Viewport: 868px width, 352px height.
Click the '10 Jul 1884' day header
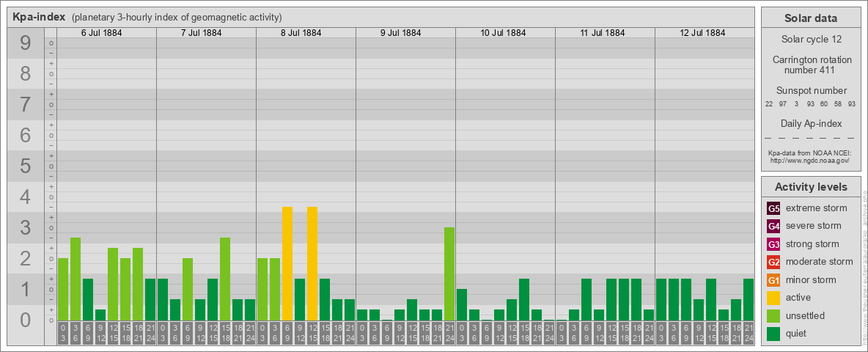coord(503,33)
